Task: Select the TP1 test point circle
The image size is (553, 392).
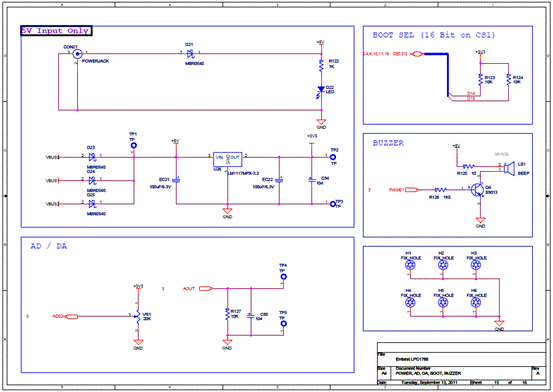Action: click(x=134, y=145)
